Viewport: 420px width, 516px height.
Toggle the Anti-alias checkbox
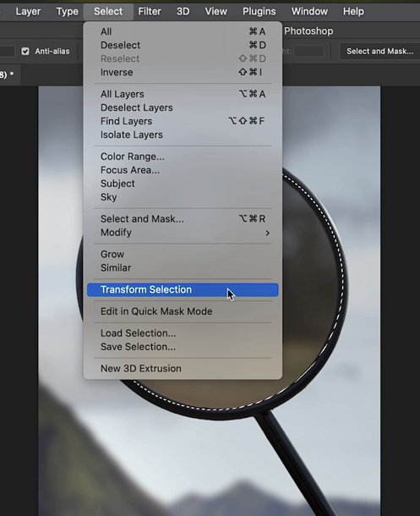[25, 52]
